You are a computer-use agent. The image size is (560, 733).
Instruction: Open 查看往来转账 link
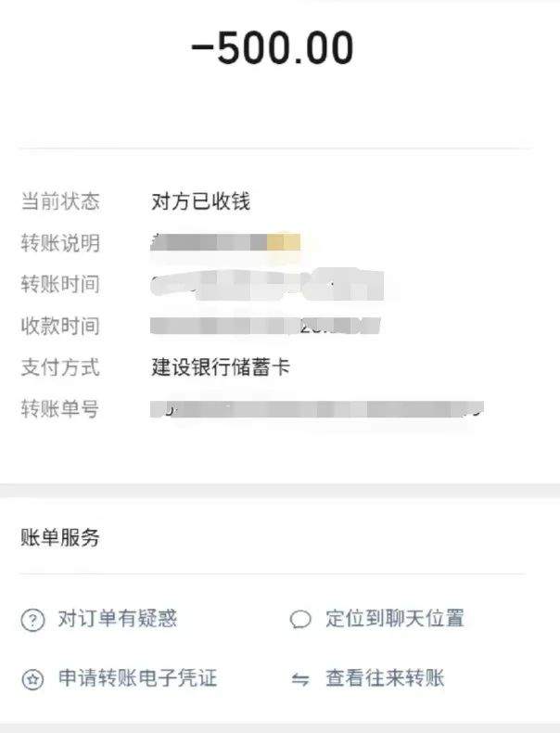click(385, 678)
